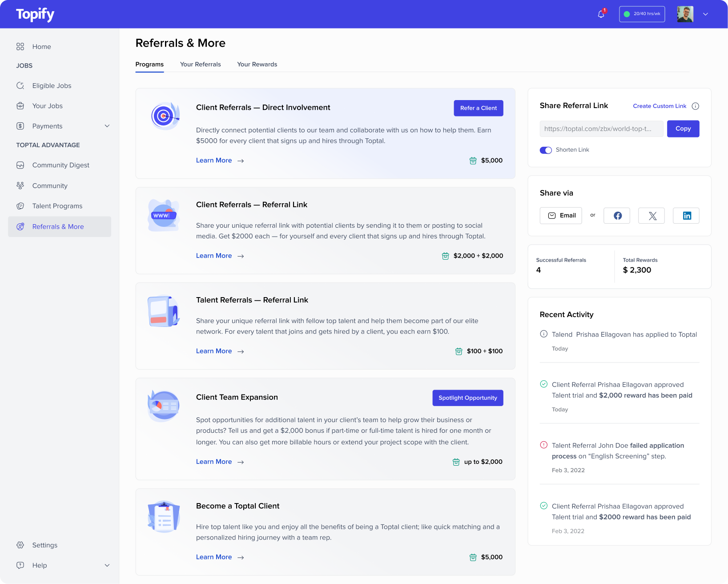Share via Email button
The image size is (728, 584).
click(x=561, y=216)
